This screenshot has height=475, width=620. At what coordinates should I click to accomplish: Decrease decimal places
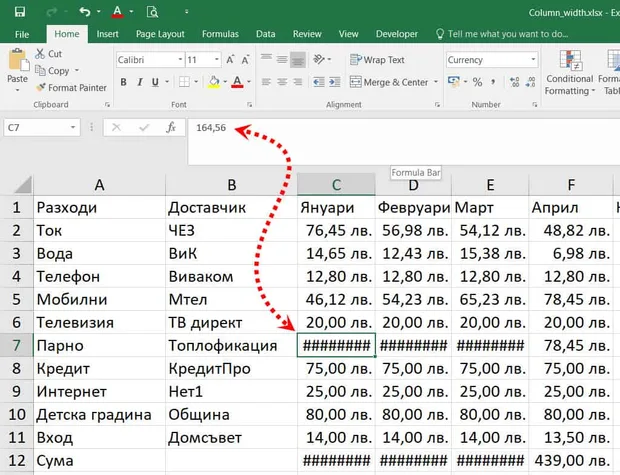pyautogui.click(x=531, y=82)
